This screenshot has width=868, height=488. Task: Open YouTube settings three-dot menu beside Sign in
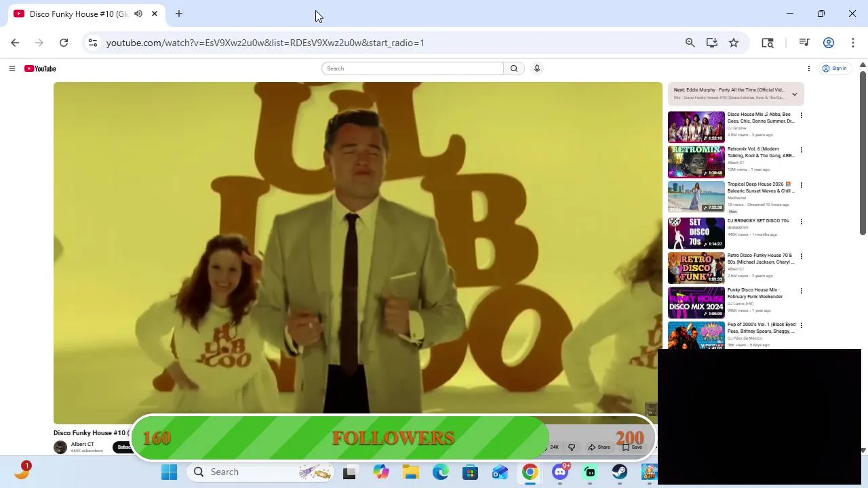[809, 68]
